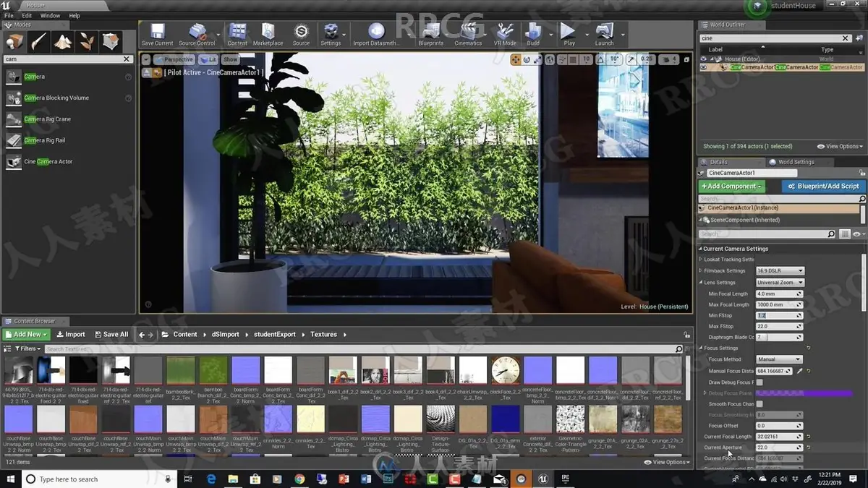Click the Blueprint/Add Script button
Image resolution: width=868 pixels, height=488 pixels.
[823, 186]
